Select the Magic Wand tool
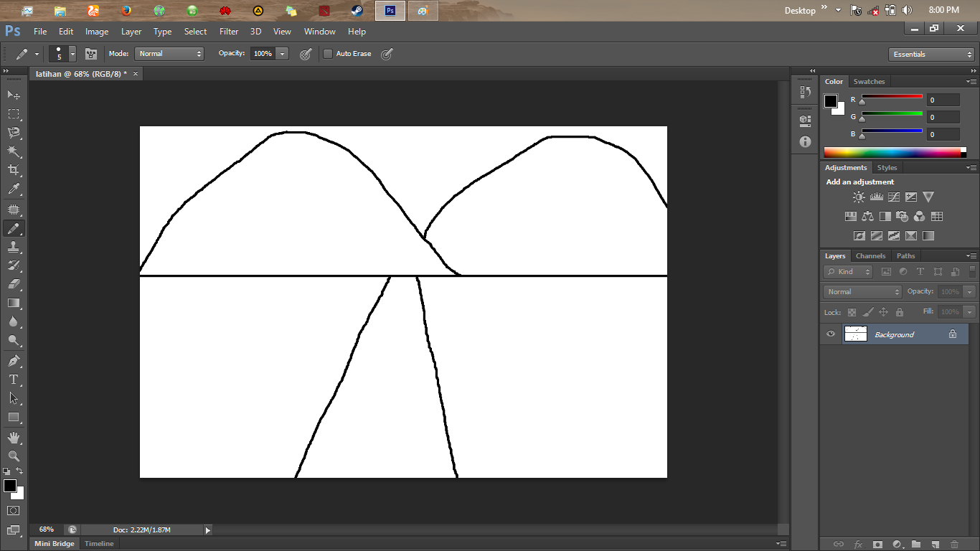Screen dimensions: 980x551 pos(13,151)
